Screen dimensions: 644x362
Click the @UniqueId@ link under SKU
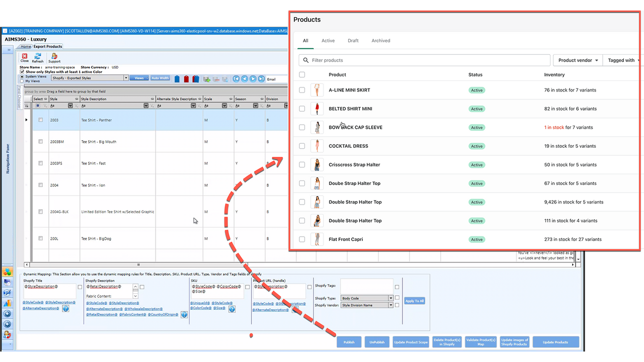[199, 303]
